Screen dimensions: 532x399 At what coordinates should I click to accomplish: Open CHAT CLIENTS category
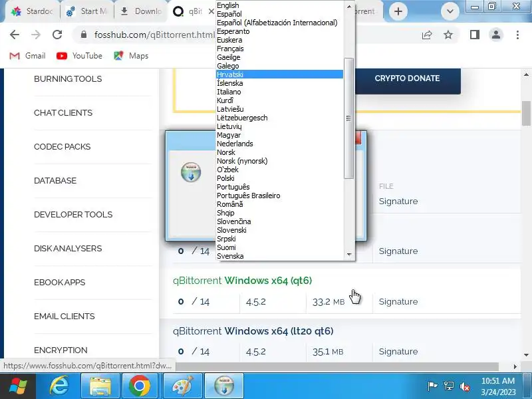coord(63,112)
